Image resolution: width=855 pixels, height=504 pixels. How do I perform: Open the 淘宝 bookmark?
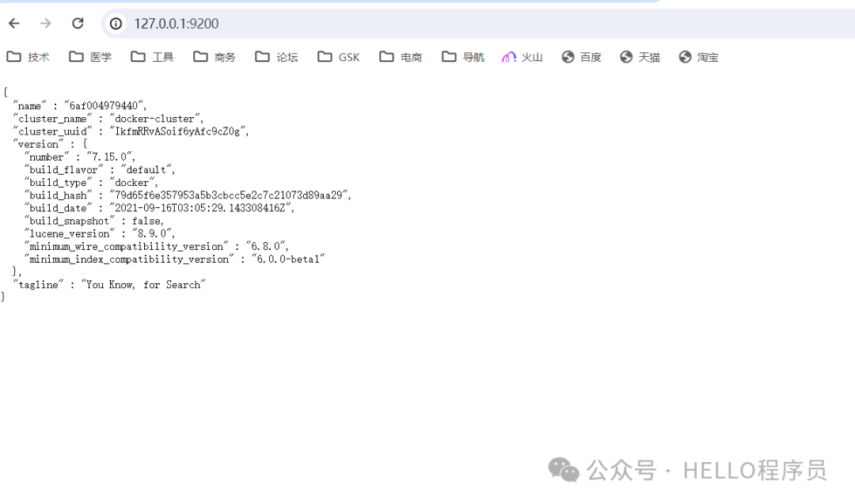699,57
